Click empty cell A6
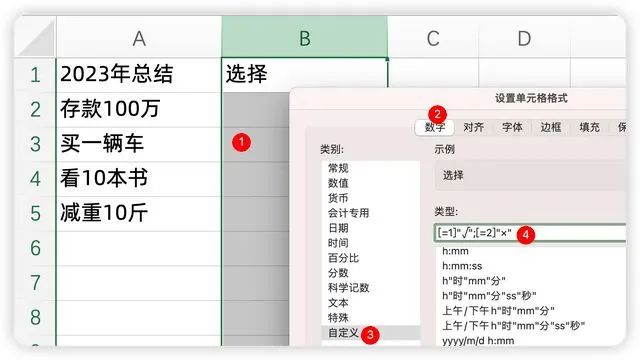The height and width of the screenshot is (360, 640). point(139,249)
